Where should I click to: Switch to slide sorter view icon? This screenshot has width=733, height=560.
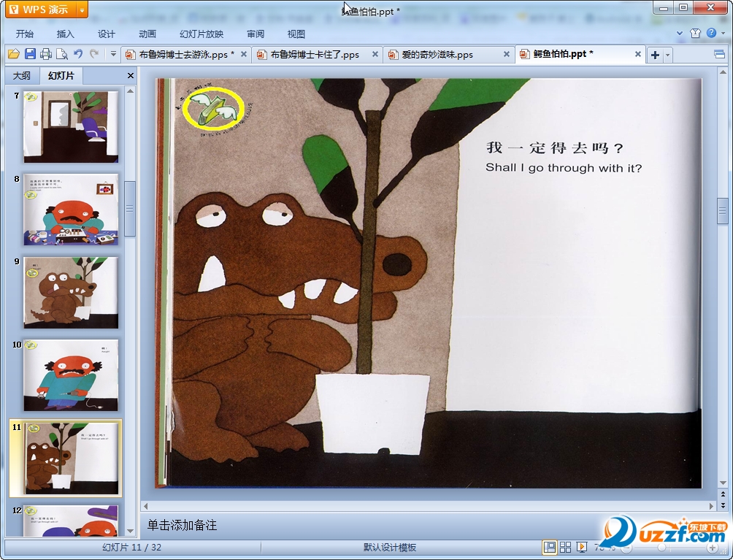(565, 547)
